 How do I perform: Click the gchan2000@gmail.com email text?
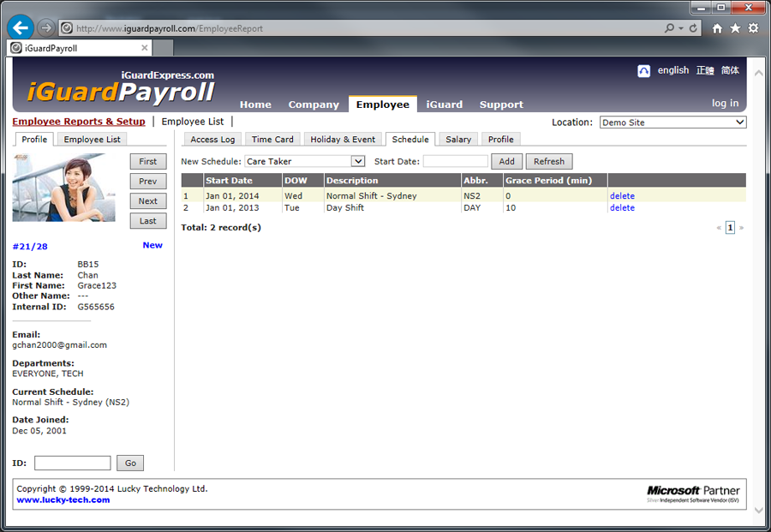click(x=59, y=345)
